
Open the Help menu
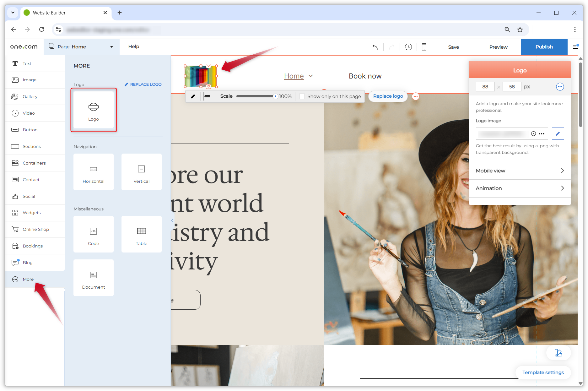[134, 46]
